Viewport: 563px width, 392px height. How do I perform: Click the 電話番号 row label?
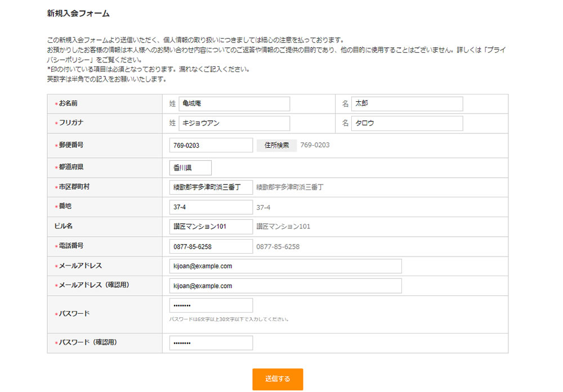[x=71, y=246]
